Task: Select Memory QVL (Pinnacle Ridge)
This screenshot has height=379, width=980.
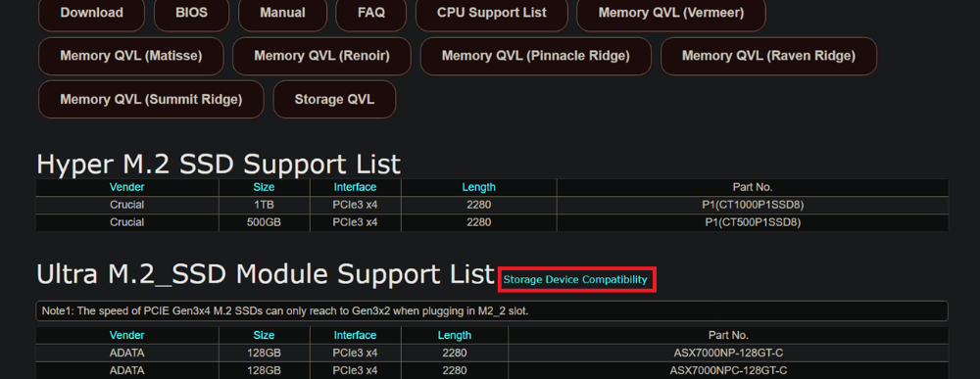Action: pyautogui.click(x=536, y=56)
